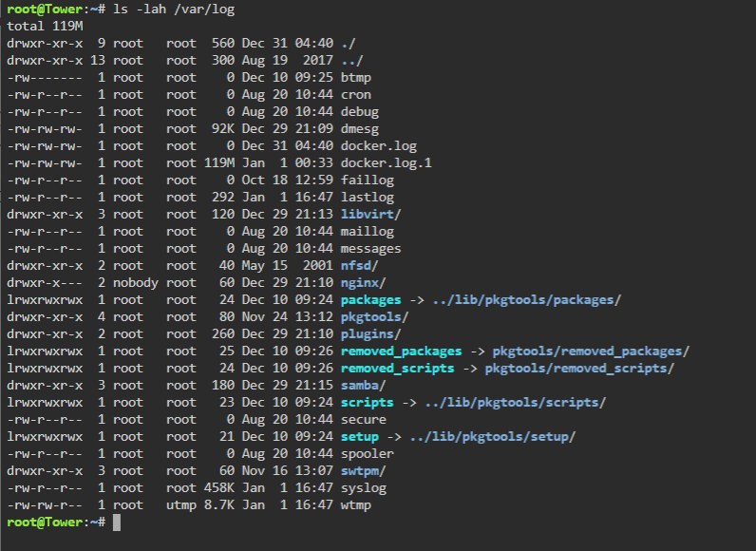The width and height of the screenshot is (756, 551).
Task: Click the 'plugins/' directory name
Action: click(x=370, y=334)
